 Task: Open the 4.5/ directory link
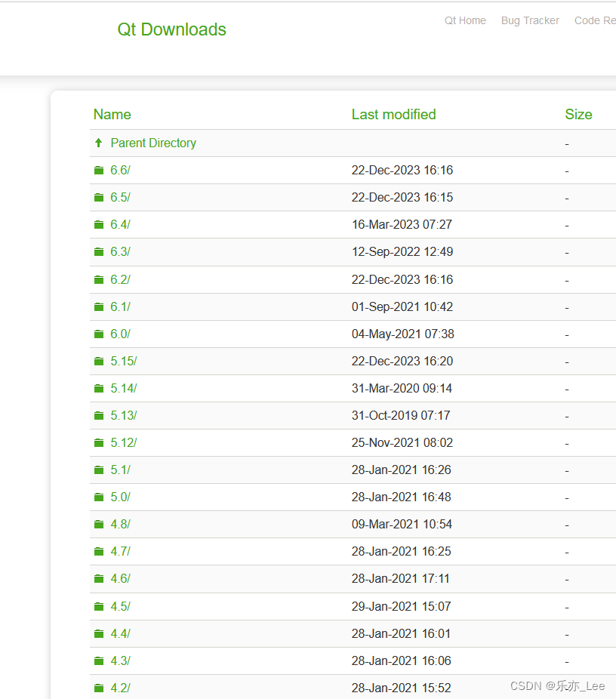tap(120, 607)
